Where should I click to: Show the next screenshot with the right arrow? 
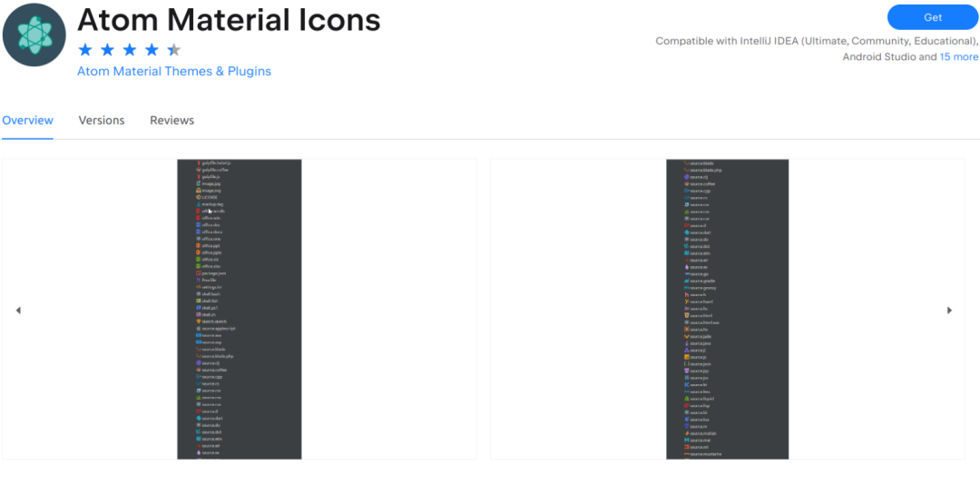[949, 310]
